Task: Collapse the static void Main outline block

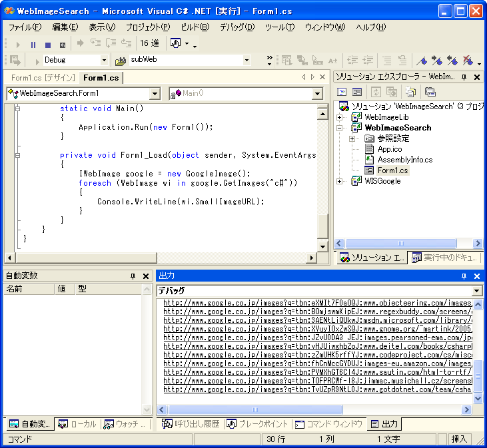Action: click(x=18, y=109)
